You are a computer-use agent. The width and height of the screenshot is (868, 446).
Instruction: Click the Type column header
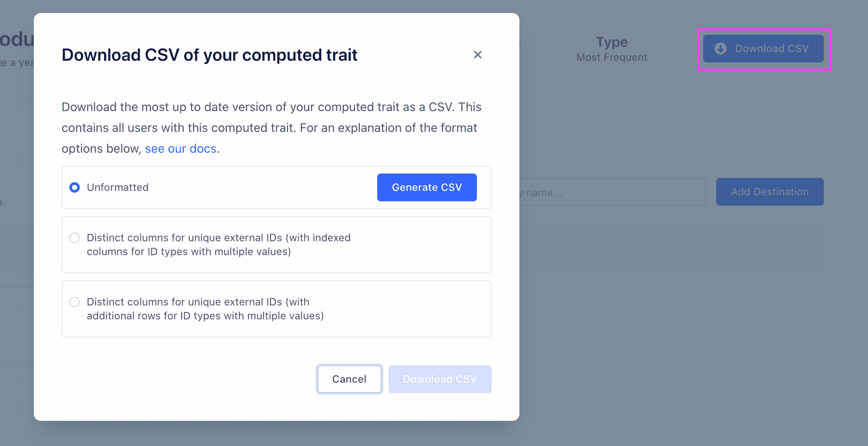(x=611, y=42)
